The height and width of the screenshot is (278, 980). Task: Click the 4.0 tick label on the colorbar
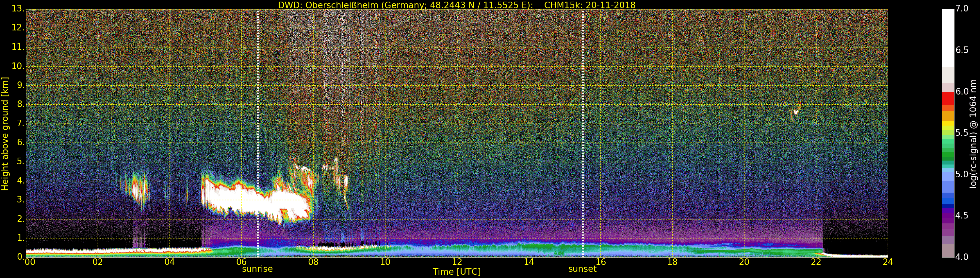tap(962, 257)
